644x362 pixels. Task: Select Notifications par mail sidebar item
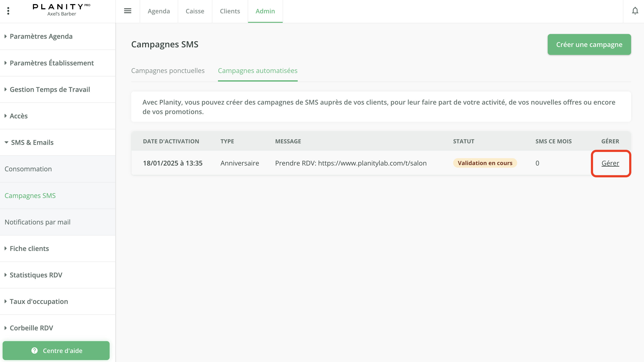[37, 222]
